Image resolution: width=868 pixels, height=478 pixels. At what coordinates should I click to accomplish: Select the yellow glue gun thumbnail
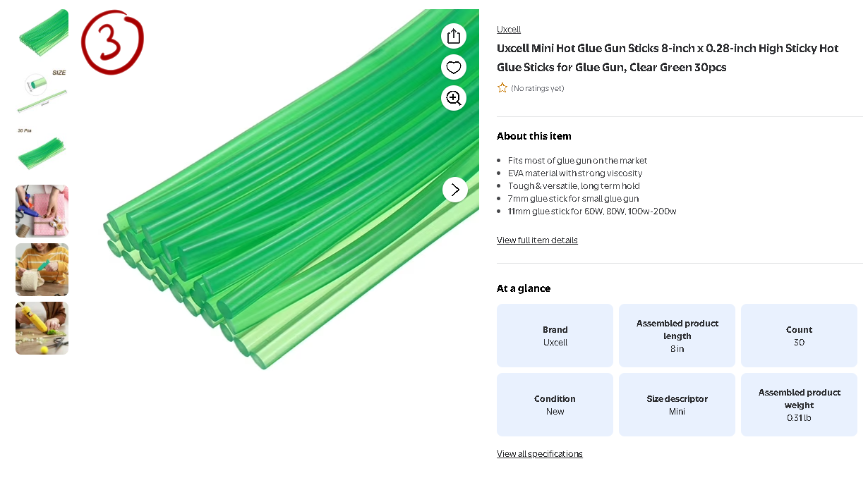pos(42,328)
